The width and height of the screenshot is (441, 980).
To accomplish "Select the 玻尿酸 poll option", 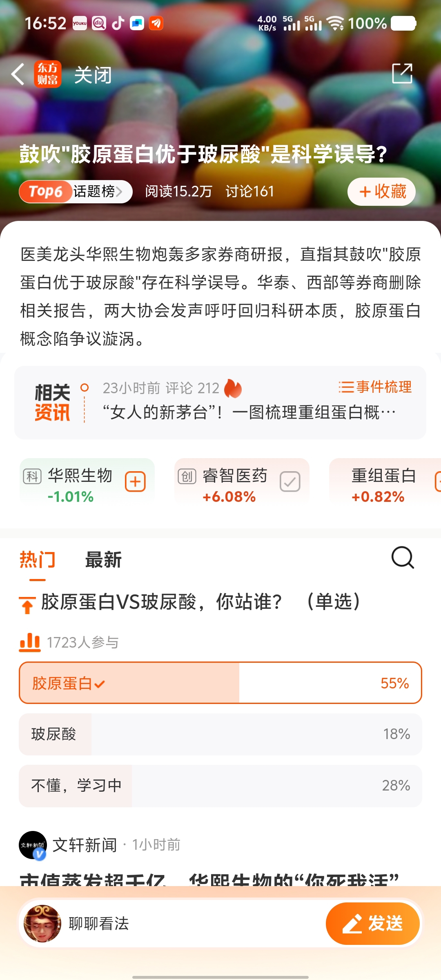I will [x=220, y=734].
